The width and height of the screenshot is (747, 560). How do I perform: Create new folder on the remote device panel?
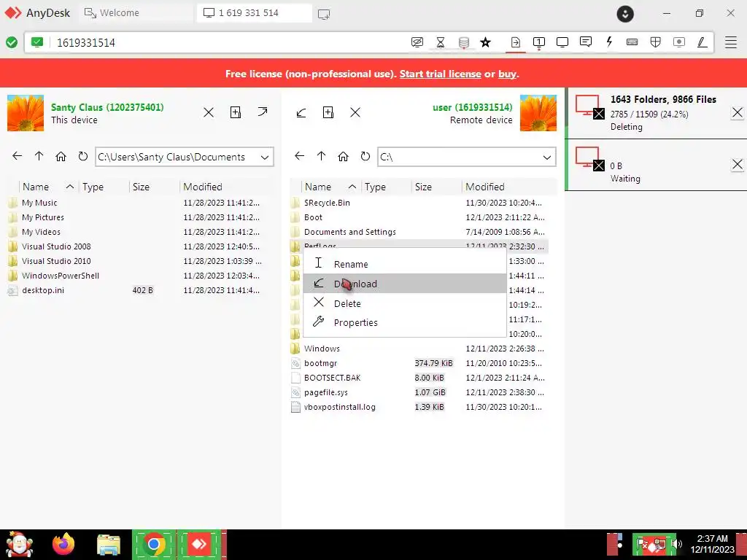(328, 112)
